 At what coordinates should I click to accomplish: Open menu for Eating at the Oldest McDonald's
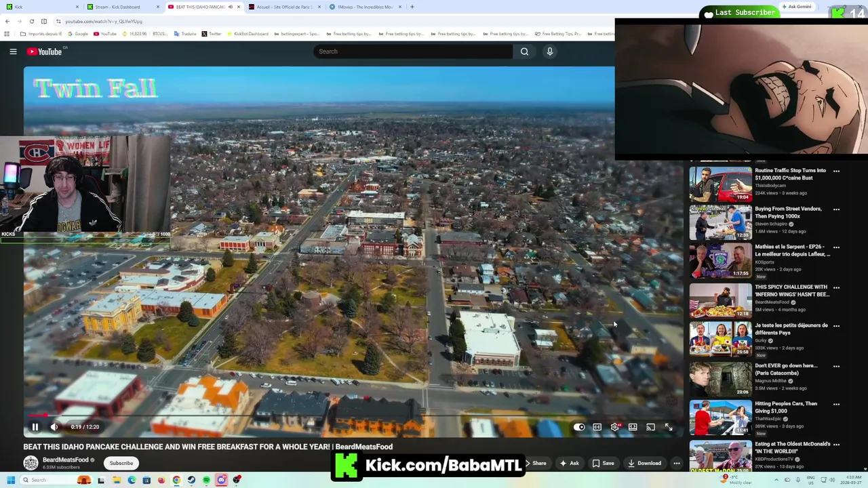836,445
